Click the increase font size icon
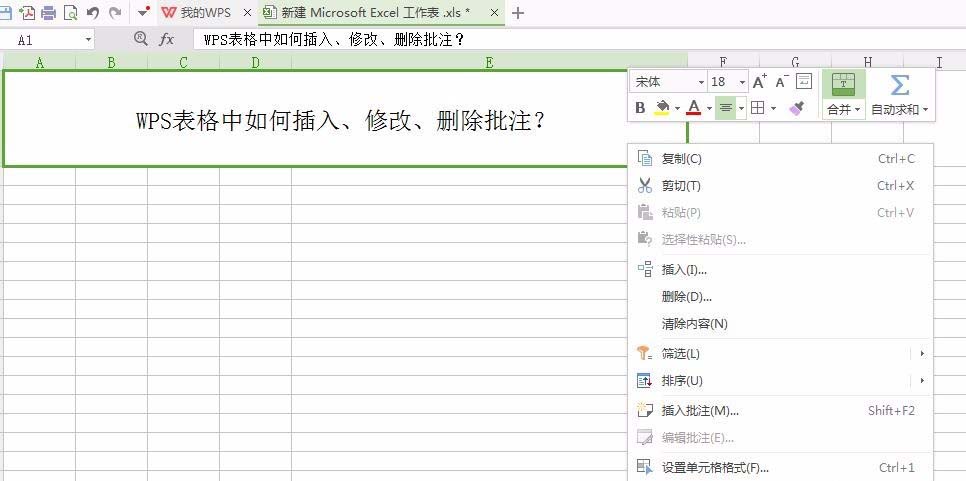The height and width of the screenshot is (481, 966). (x=760, y=81)
